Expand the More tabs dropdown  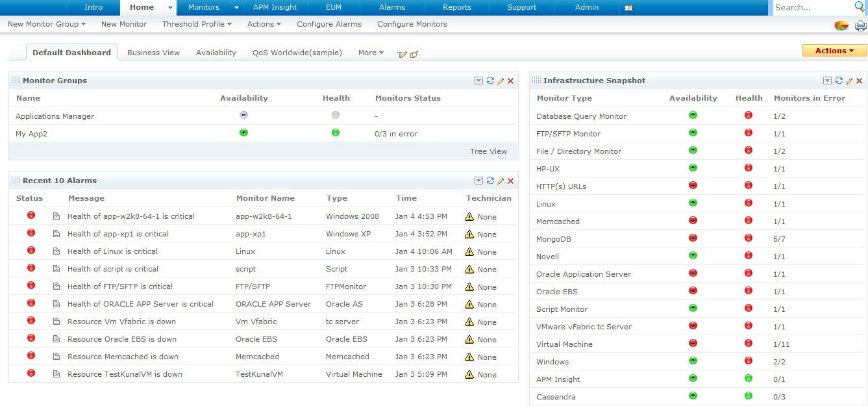[371, 53]
